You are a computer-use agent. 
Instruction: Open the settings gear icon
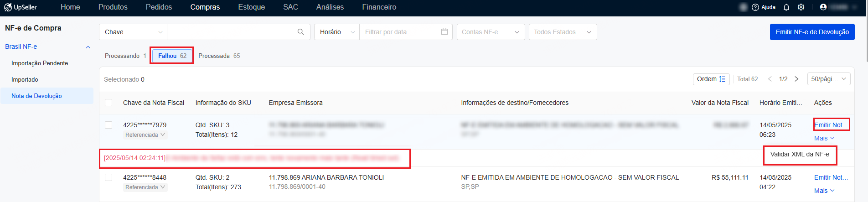click(801, 7)
